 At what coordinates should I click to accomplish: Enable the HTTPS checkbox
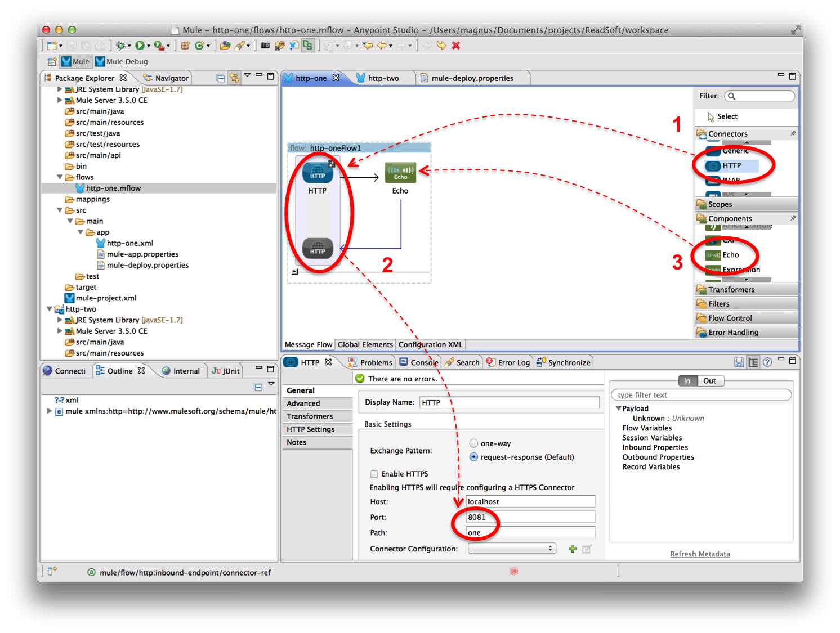point(374,474)
